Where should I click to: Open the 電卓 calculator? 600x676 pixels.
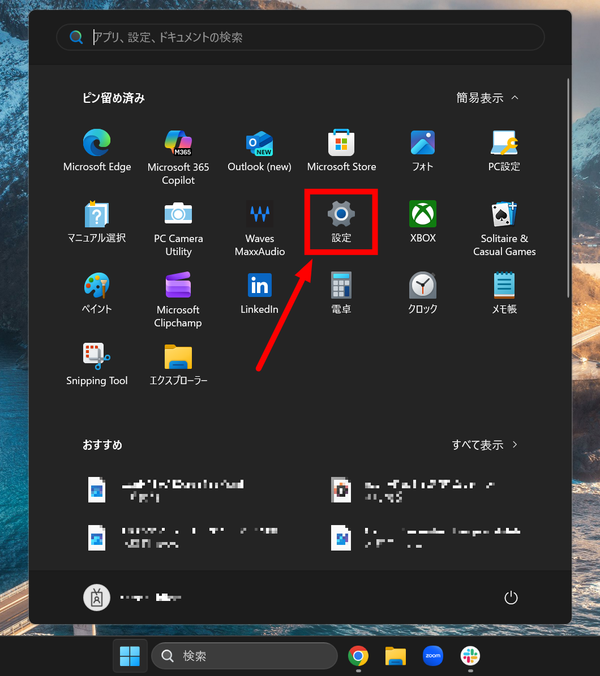(341, 293)
